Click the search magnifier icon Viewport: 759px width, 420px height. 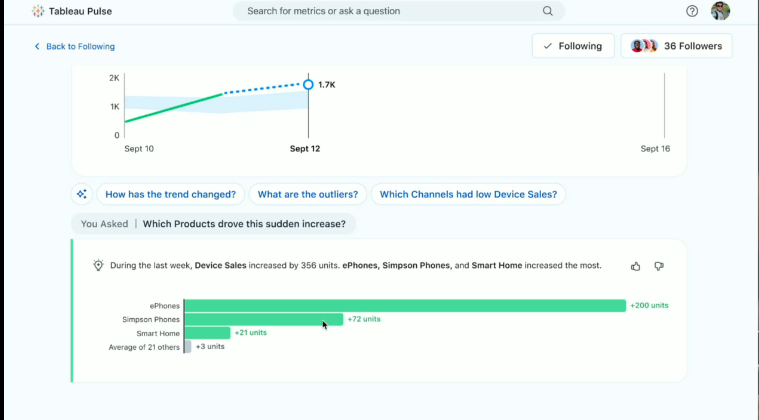point(547,11)
